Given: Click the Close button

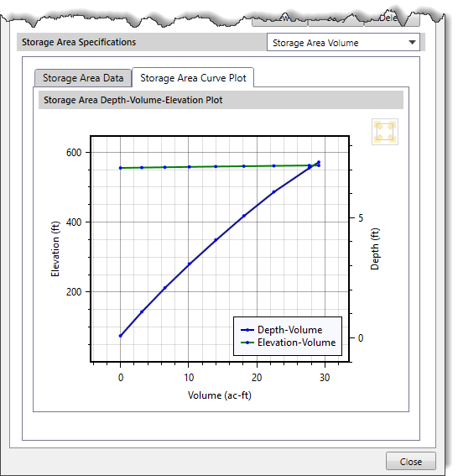Looking at the screenshot, I should [x=411, y=462].
